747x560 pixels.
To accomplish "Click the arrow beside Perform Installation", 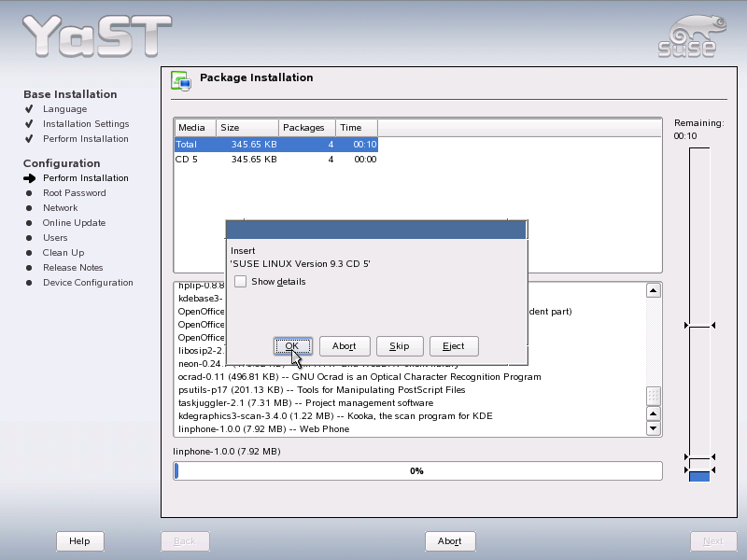I will click(x=30, y=178).
